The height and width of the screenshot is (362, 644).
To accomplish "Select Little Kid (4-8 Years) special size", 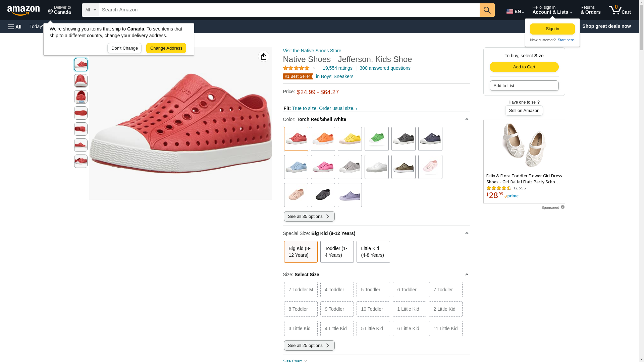I will pyautogui.click(x=373, y=252).
